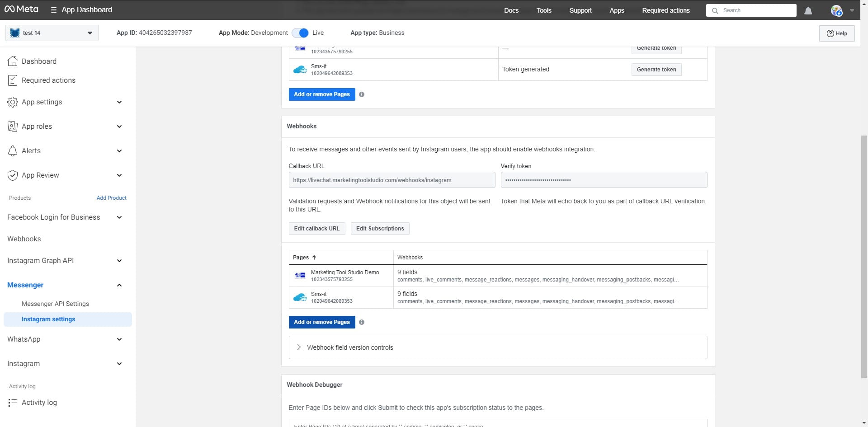Click Edit callback URL button
This screenshot has height=427, width=868.
pyautogui.click(x=316, y=229)
